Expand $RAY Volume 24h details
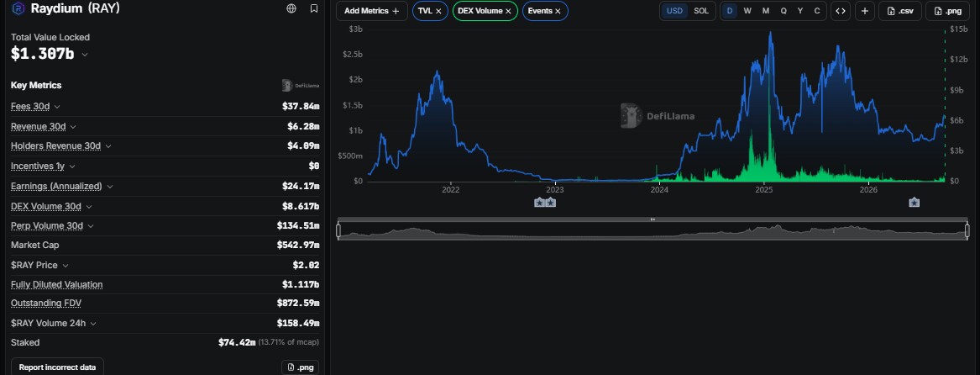 click(x=93, y=324)
